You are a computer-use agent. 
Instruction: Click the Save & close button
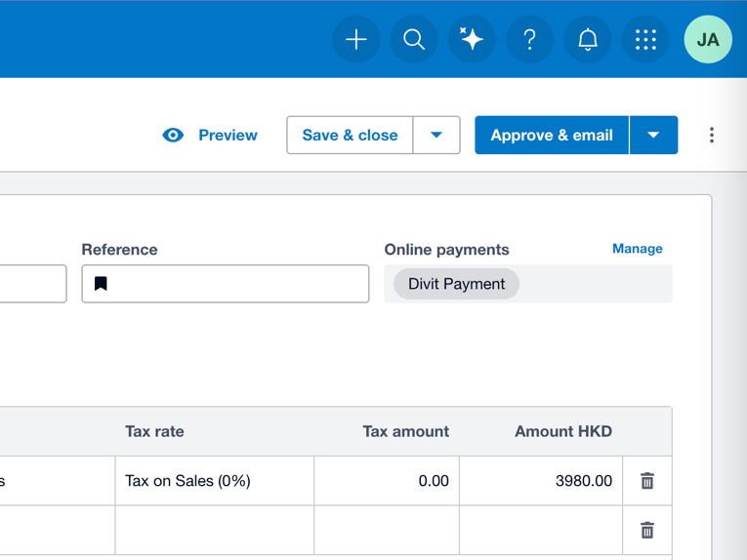click(350, 136)
